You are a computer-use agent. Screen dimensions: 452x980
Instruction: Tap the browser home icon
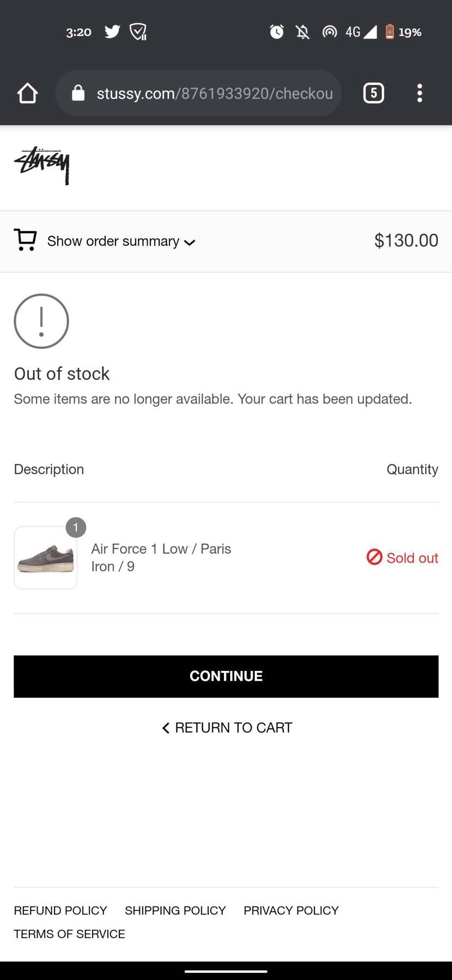pos(27,93)
